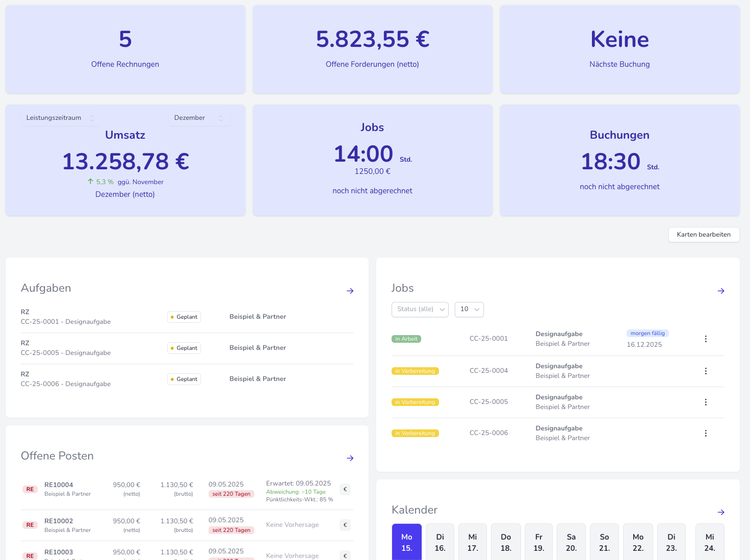
Task: Click the 'morgen fällig' badge on CC-25-0001
Action: [x=648, y=333]
